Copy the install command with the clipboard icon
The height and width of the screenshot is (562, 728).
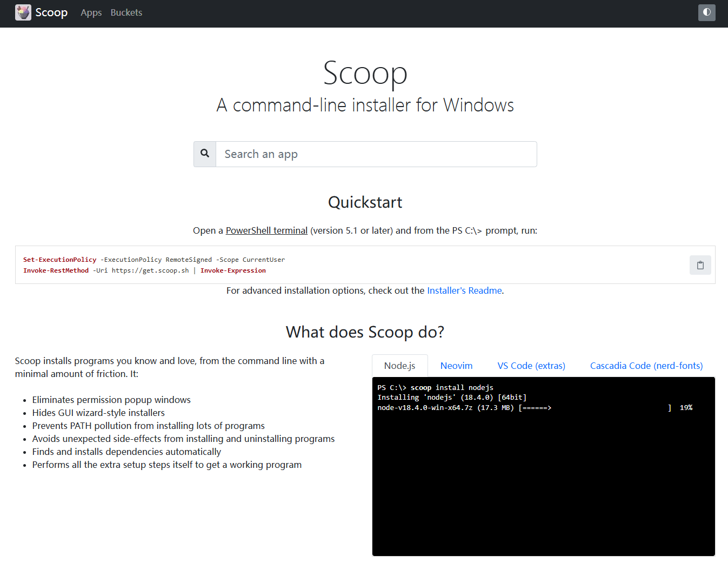(x=700, y=265)
